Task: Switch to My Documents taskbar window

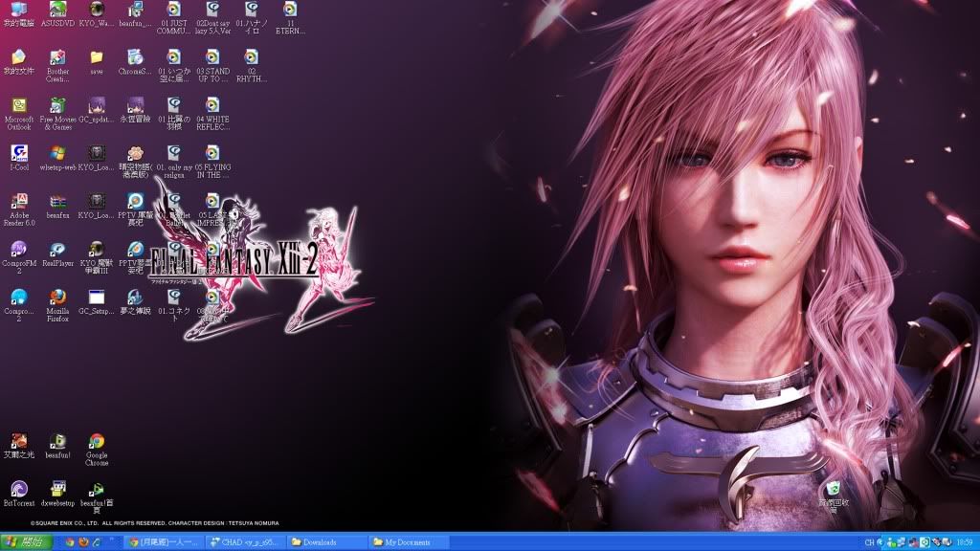Action: click(410, 542)
